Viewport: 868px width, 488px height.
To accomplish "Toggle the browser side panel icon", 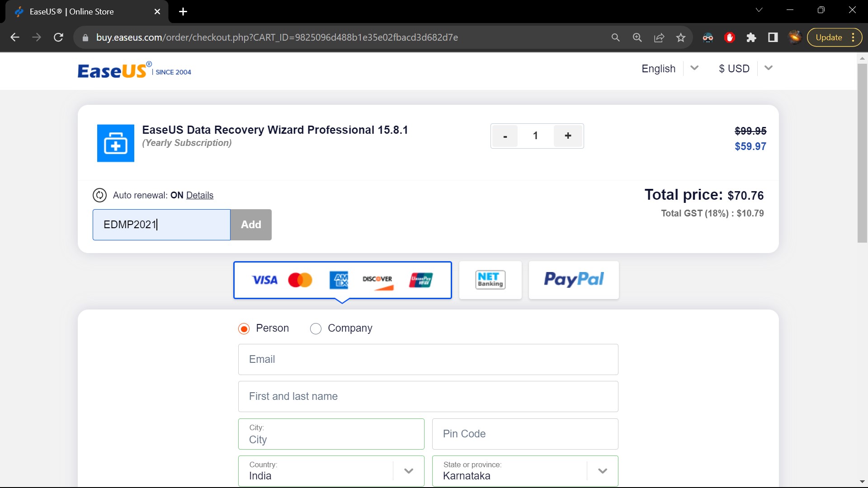I will pos(773,38).
